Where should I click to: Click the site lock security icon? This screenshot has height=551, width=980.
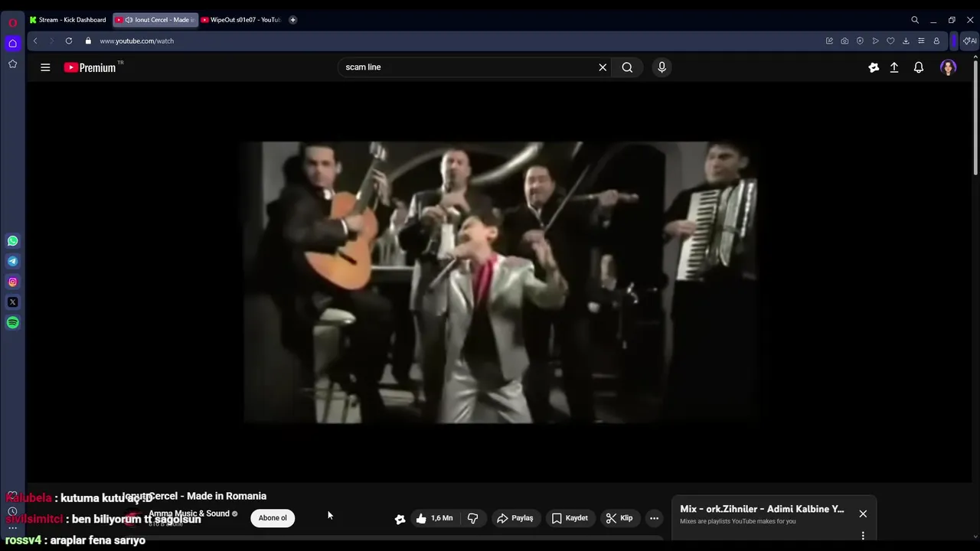pos(88,41)
